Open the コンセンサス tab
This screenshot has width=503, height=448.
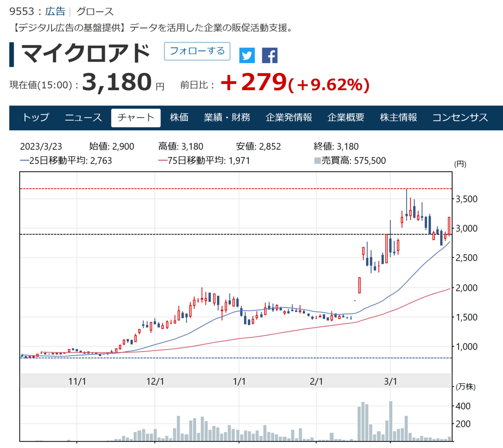click(460, 117)
